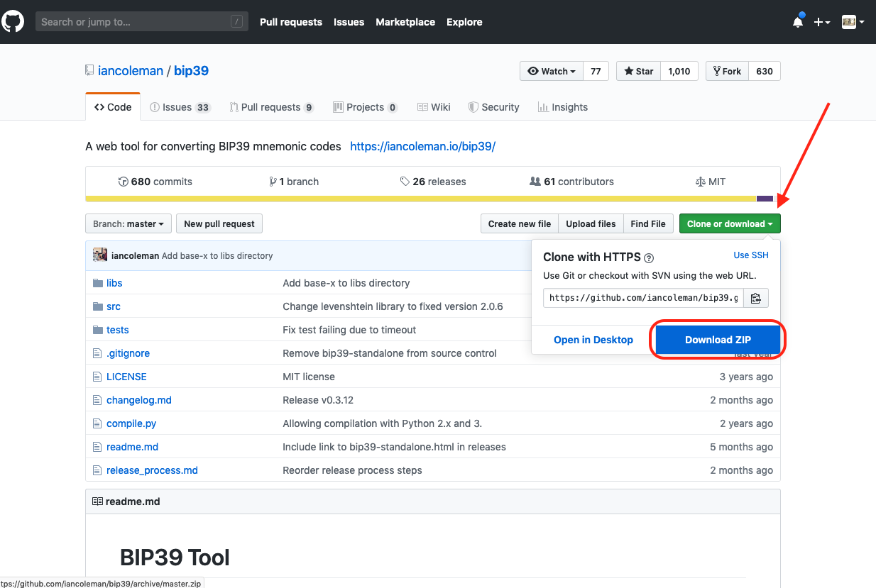The image size is (876, 588).
Task: View the 630 forks count
Action: pyautogui.click(x=765, y=71)
